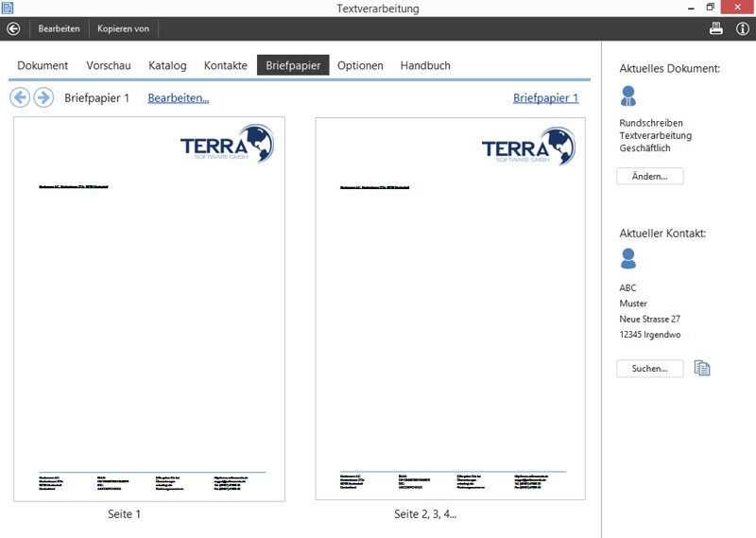
Task: Click the ABC contact text
Action: [627, 288]
